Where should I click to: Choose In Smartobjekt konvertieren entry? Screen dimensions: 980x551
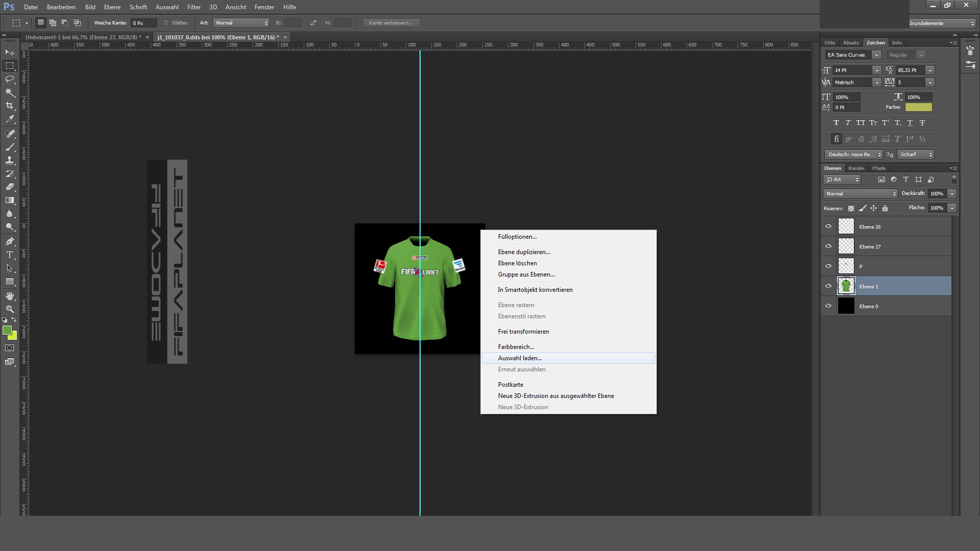(568, 290)
